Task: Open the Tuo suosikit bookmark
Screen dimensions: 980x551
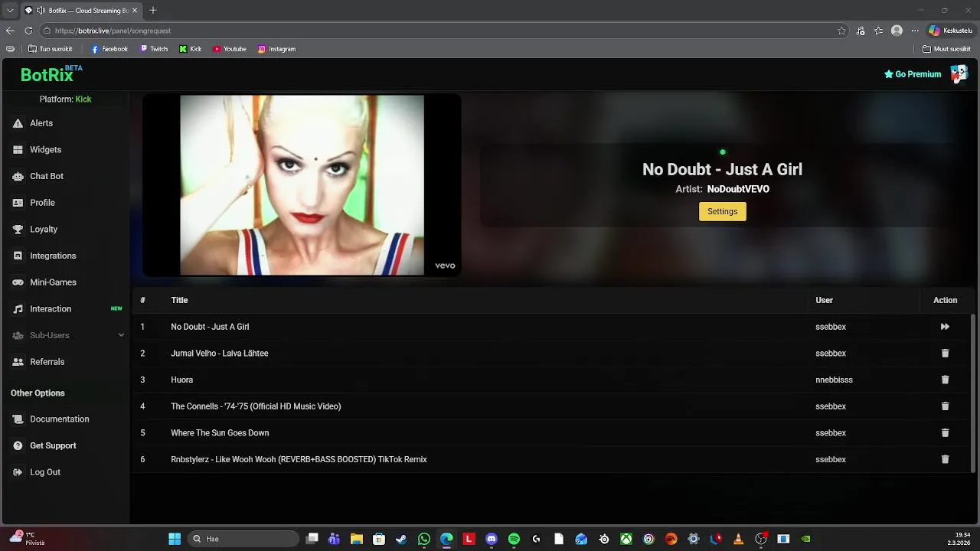Action: pos(50,49)
